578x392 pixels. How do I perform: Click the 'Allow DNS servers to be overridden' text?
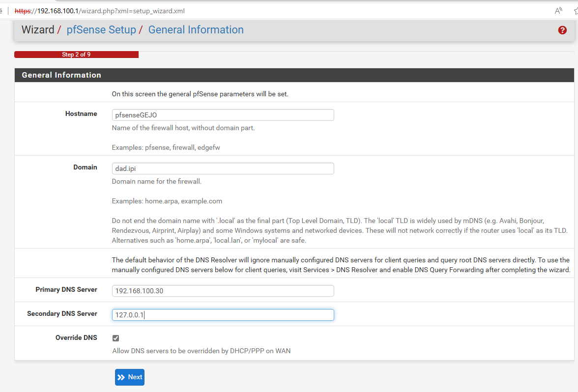click(202, 351)
